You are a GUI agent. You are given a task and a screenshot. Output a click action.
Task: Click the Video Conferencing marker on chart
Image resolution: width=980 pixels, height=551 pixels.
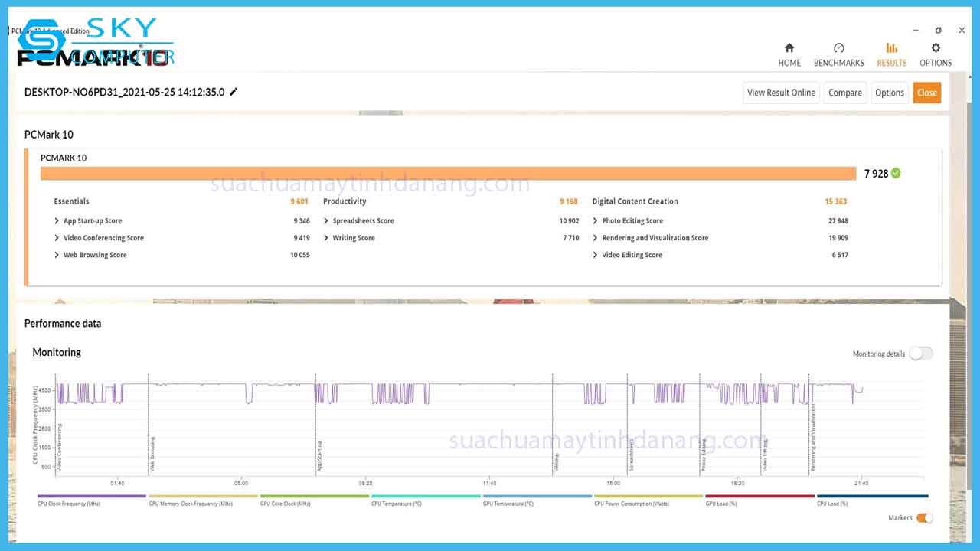pyautogui.click(x=60, y=448)
